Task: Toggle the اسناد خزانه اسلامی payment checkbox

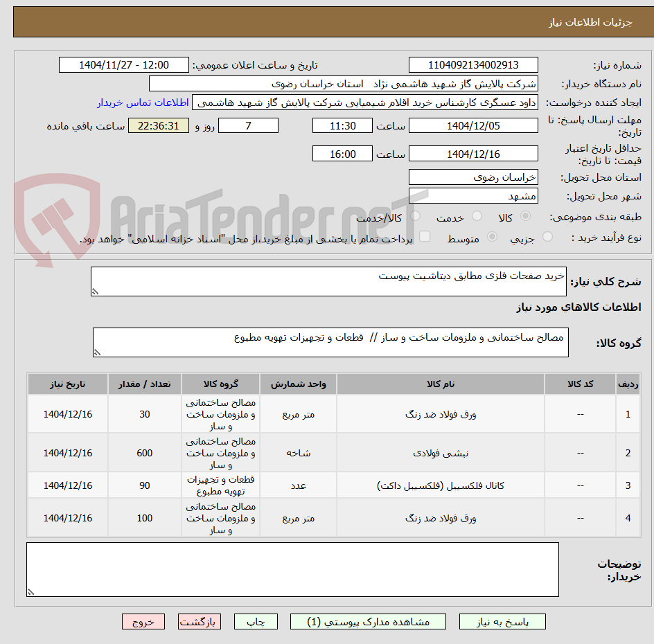Action: [x=425, y=236]
